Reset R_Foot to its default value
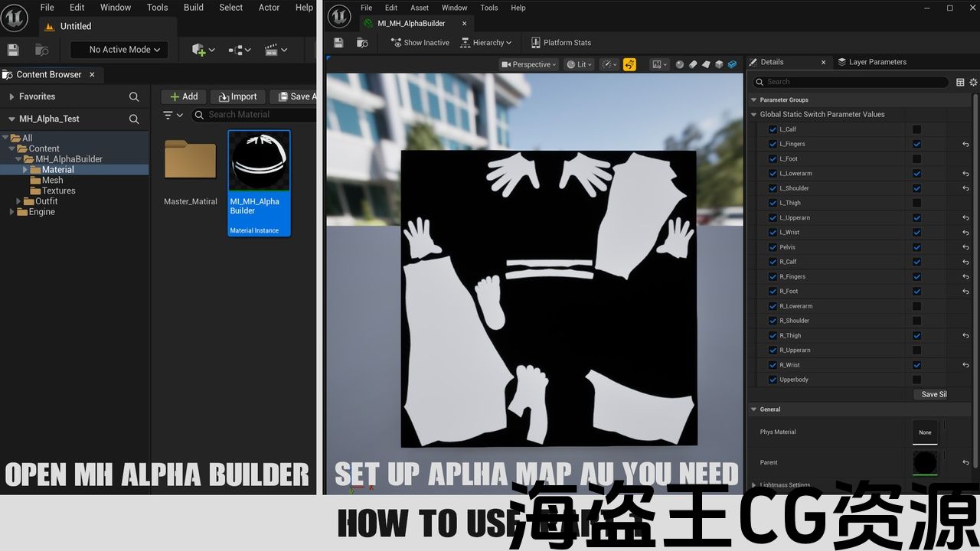The width and height of the screenshot is (980, 551). click(x=965, y=292)
